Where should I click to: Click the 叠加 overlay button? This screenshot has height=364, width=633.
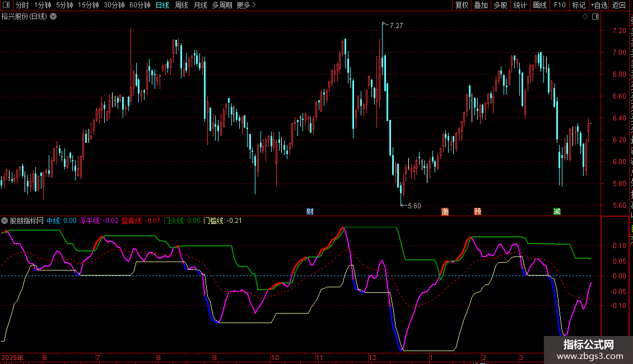coord(481,6)
